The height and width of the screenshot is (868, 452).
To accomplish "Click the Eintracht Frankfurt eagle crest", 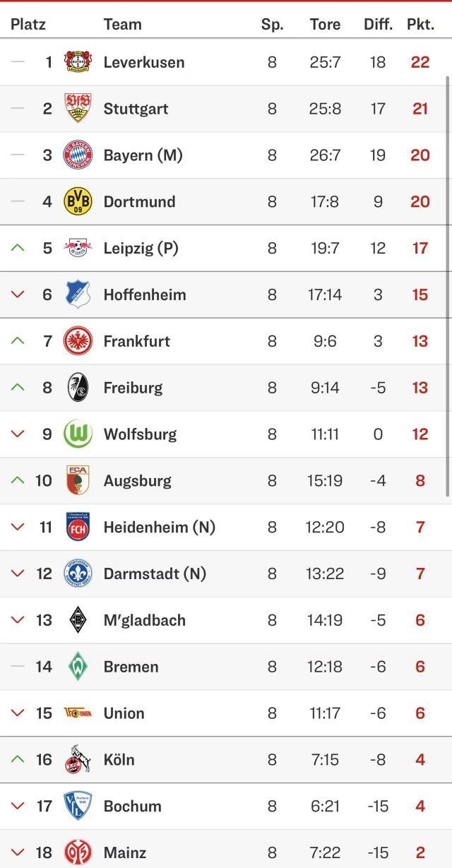I will click(x=78, y=341).
